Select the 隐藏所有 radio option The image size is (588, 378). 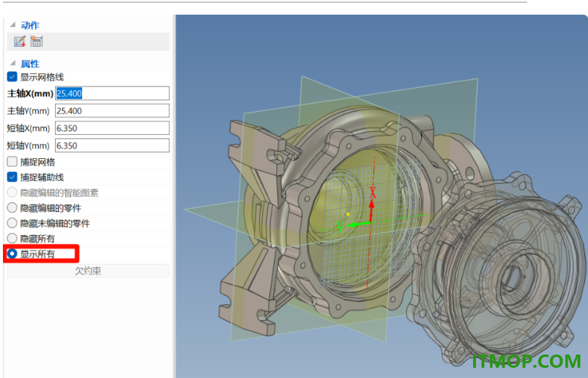(x=12, y=239)
